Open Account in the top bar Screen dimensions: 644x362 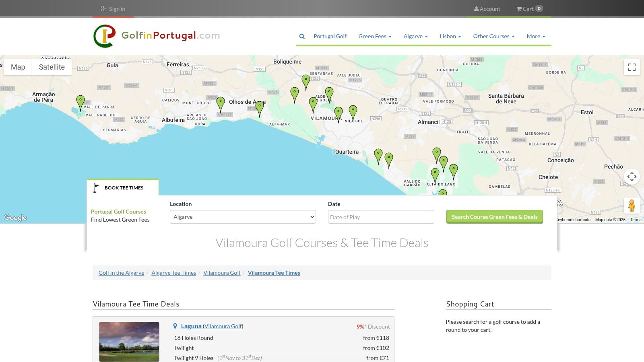[487, 9]
